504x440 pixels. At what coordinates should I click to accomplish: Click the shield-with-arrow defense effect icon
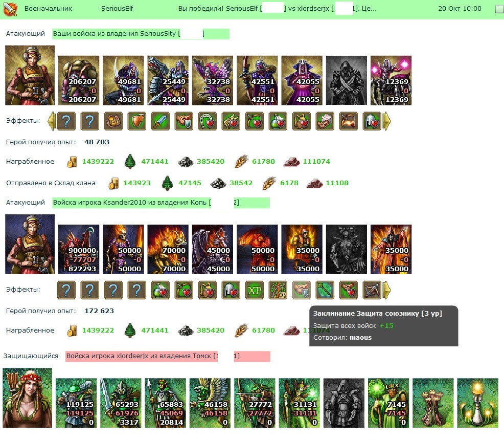point(136,121)
